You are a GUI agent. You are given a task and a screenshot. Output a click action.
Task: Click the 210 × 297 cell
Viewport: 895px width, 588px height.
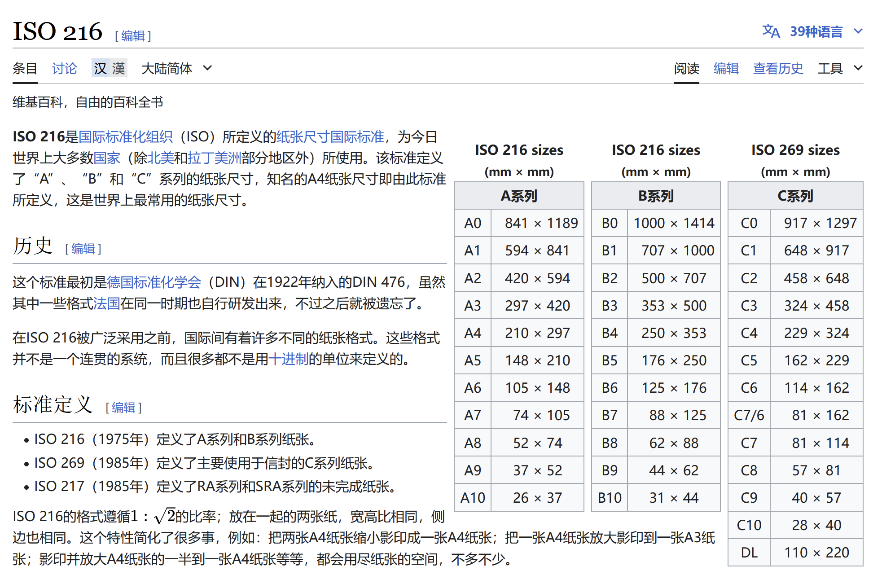coord(537,333)
